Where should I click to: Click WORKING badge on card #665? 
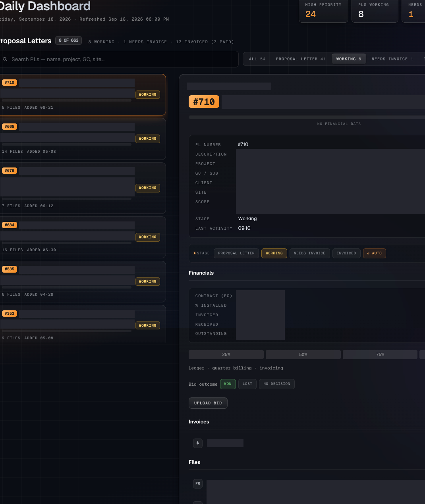(148, 139)
